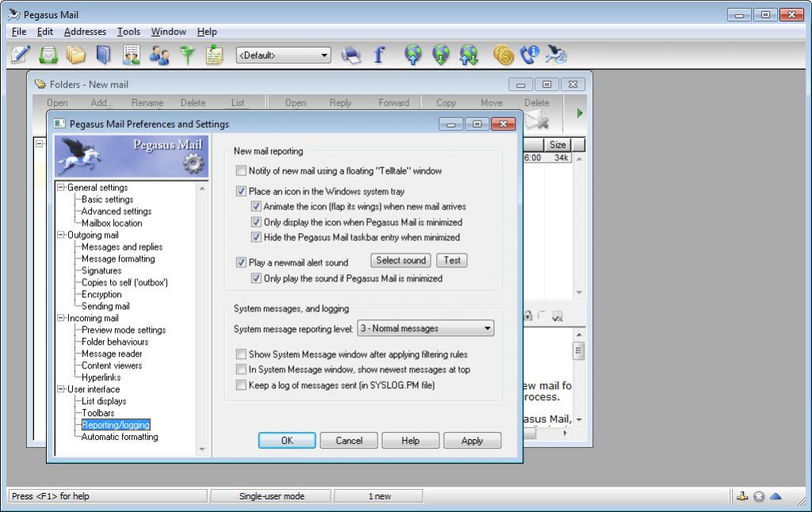Toggle 'Only play the sound if minimized' checkbox
The height and width of the screenshot is (512, 812).
[x=256, y=278]
